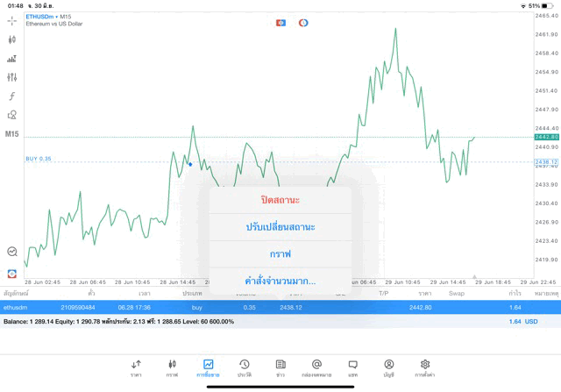Open the mailbox tab with @ icon
The height and width of the screenshot is (392, 561).
coord(316,367)
